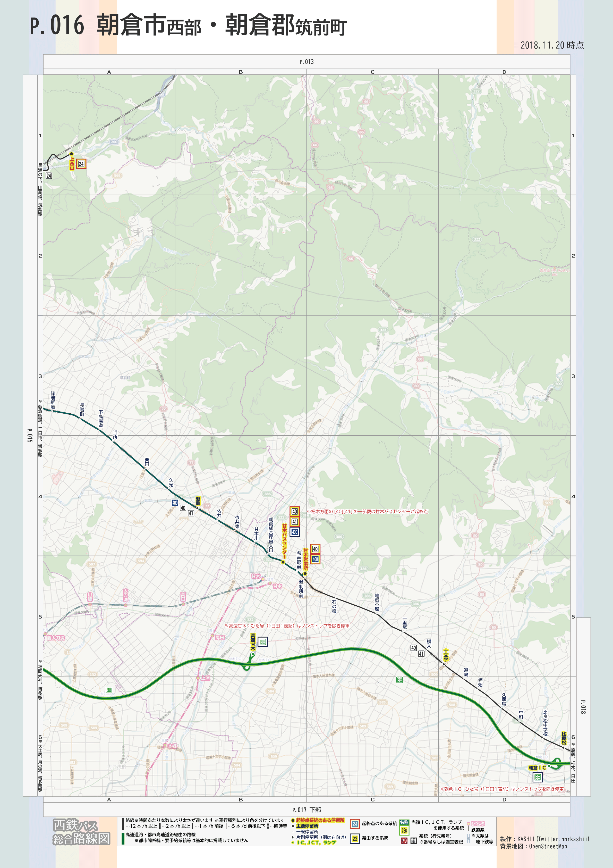This screenshot has width=613, height=868.
Task: Click stop label 一里塚
Action: click(404, 623)
